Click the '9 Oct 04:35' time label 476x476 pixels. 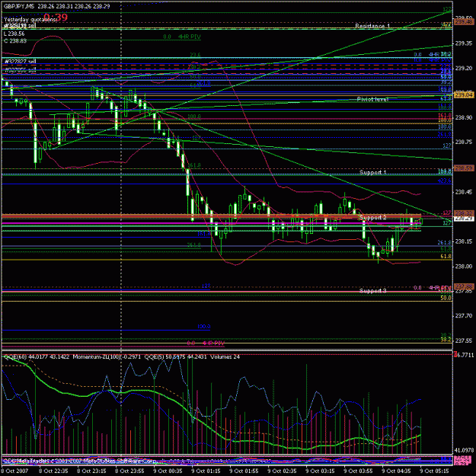pos(396,471)
